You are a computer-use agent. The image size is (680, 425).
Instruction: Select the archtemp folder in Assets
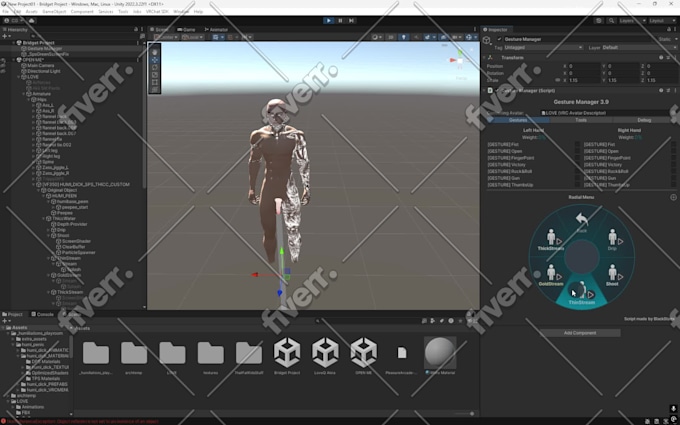click(134, 356)
